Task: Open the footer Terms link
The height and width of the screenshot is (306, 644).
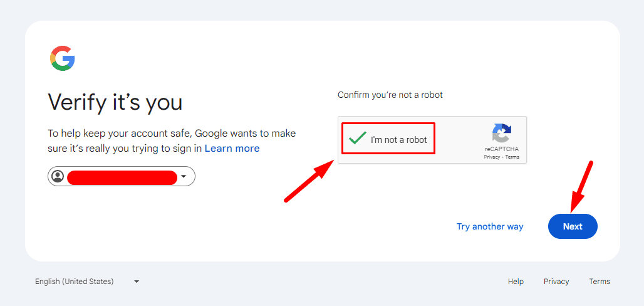Action: pyautogui.click(x=600, y=282)
